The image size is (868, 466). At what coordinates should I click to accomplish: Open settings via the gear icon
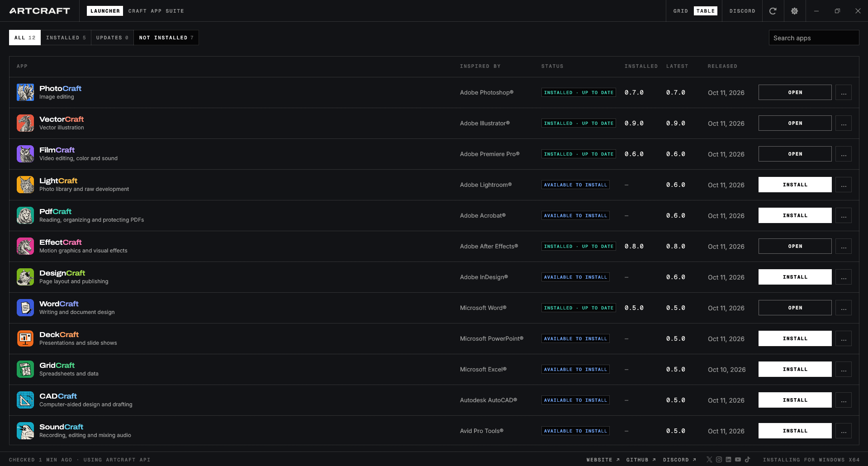794,11
